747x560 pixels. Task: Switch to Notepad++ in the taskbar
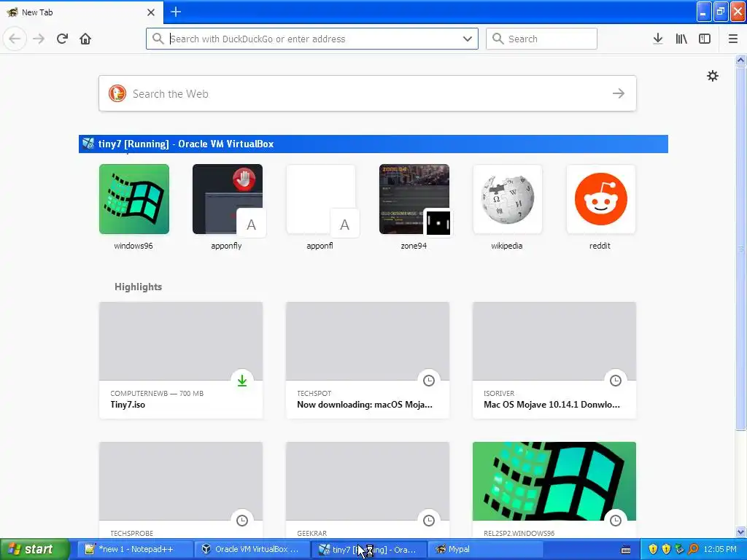point(135,549)
